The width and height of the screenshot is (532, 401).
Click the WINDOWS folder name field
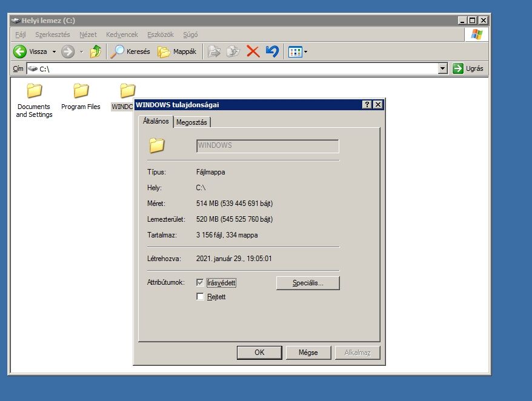pyautogui.click(x=267, y=146)
